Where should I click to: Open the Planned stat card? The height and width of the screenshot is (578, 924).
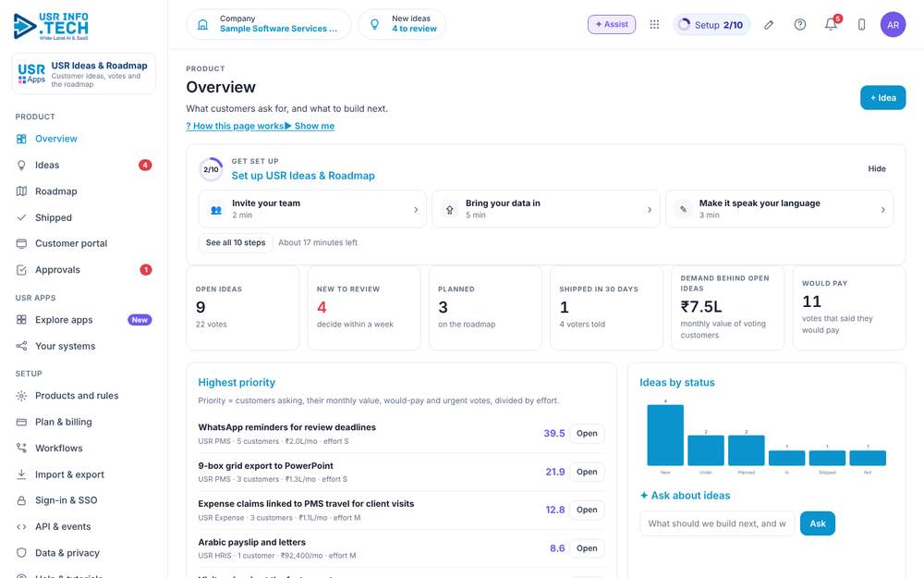pos(485,307)
